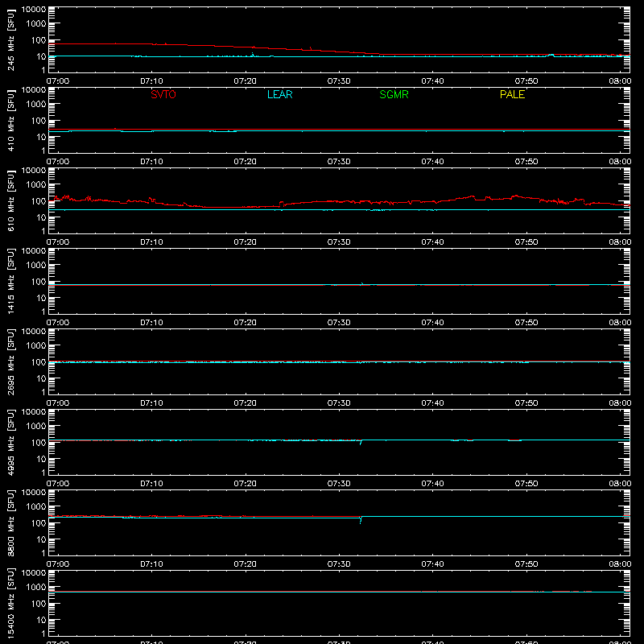Click the 07:00 tick under the 1415 MHz panel
This screenshot has width=644, height=644.
coord(58,323)
